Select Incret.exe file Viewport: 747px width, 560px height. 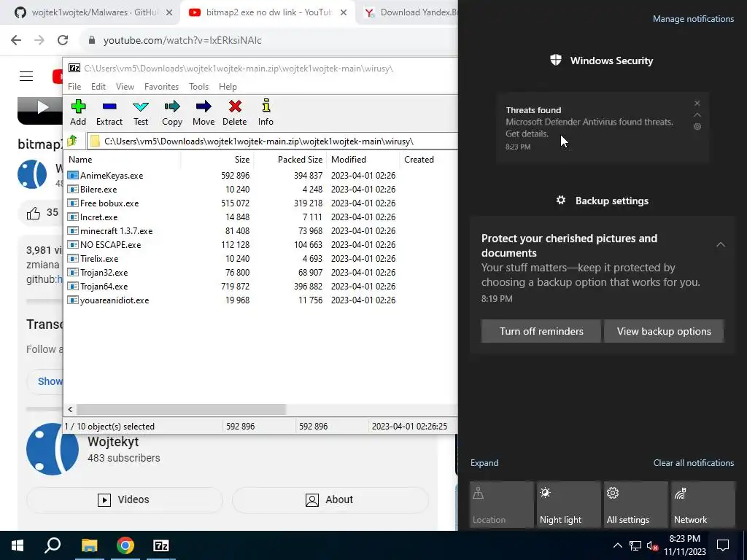point(98,217)
